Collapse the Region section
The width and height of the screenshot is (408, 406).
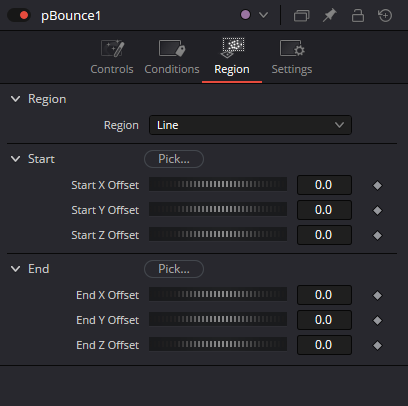click(x=15, y=99)
